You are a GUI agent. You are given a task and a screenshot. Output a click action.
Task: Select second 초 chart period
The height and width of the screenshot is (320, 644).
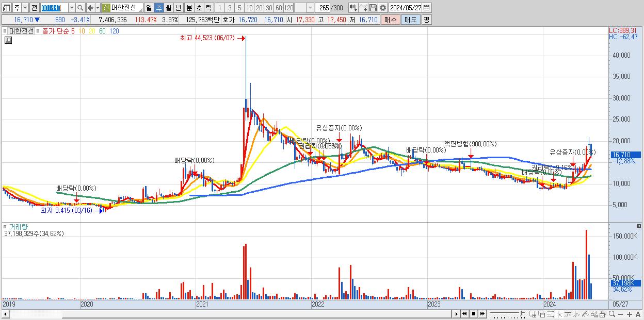pos(199,8)
